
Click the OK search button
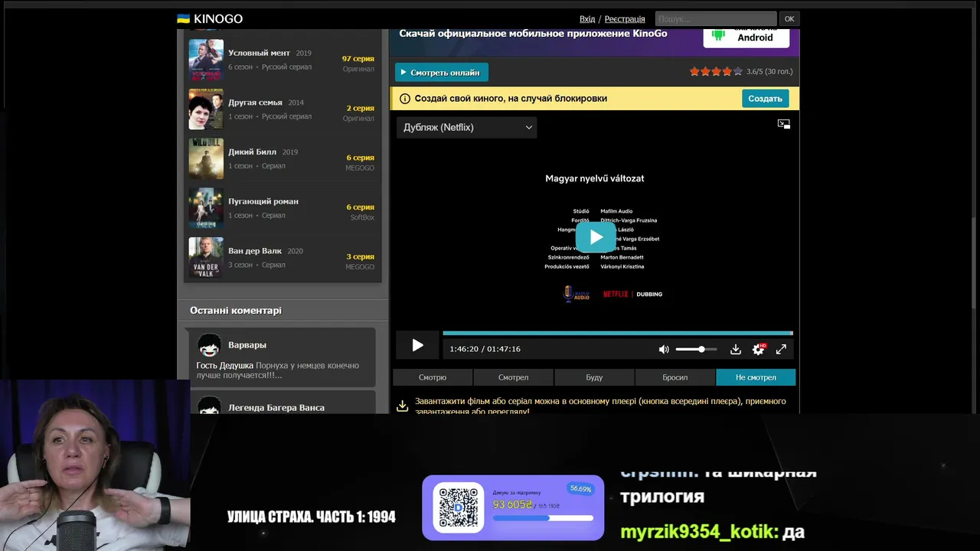click(789, 19)
